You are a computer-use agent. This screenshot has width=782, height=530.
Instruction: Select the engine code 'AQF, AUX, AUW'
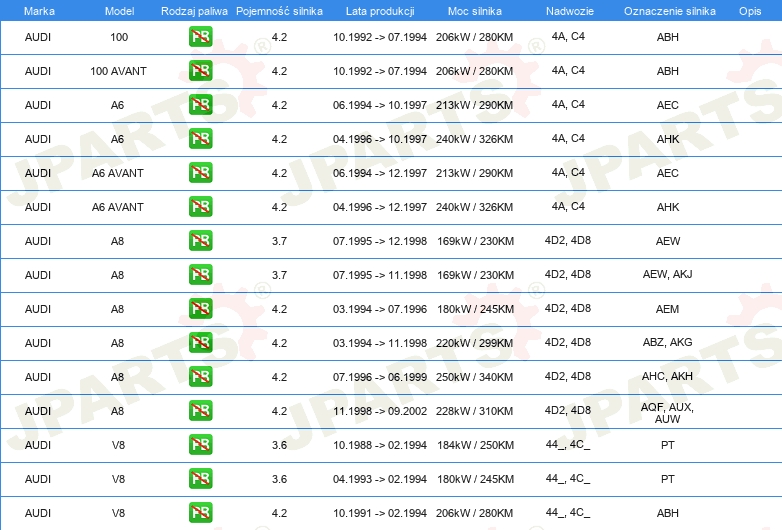(667, 413)
